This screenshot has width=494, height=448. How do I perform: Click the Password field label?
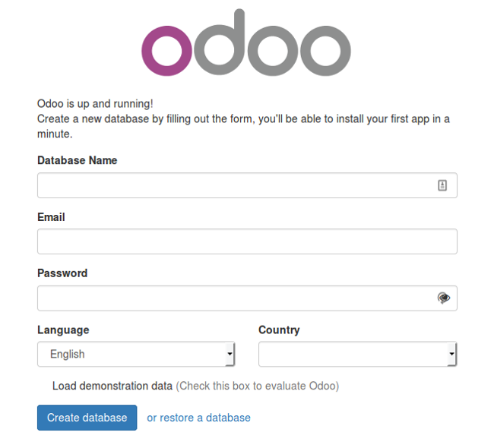pos(62,273)
